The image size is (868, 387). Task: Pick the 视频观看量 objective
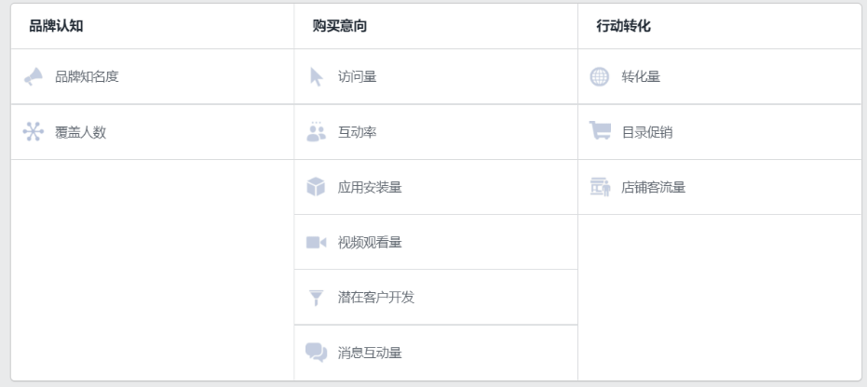[436, 242]
